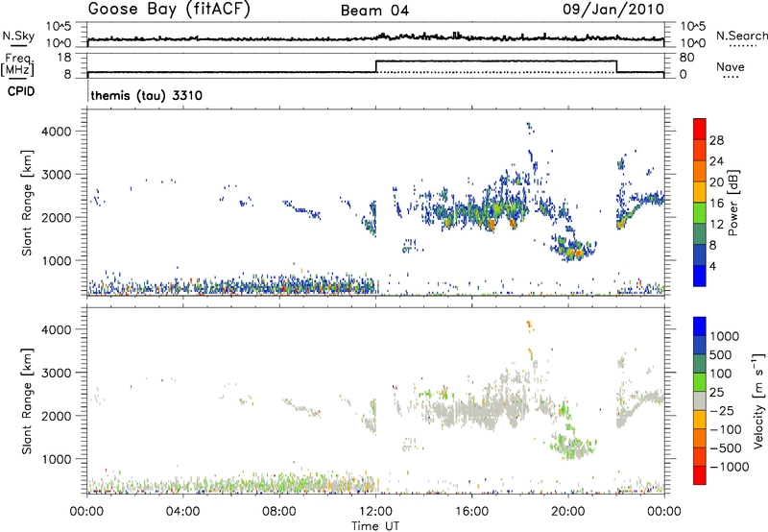The width and height of the screenshot is (768, 532).
Task: Click the 20:00 time axis label
Action: coord(568,512)
